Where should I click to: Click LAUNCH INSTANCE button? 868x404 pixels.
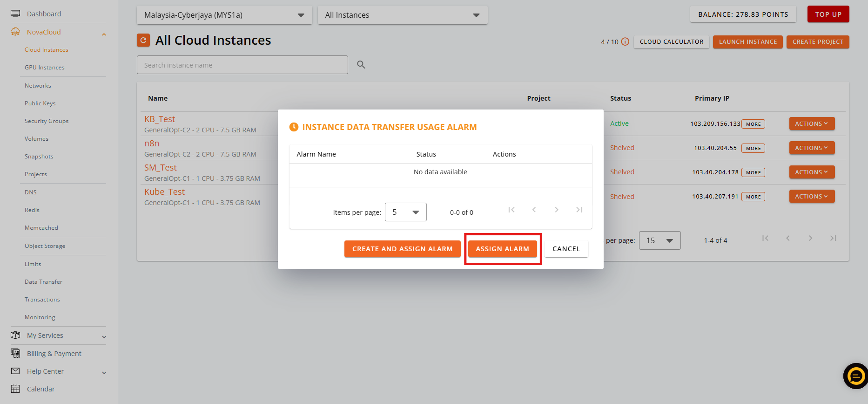[748, 42]
